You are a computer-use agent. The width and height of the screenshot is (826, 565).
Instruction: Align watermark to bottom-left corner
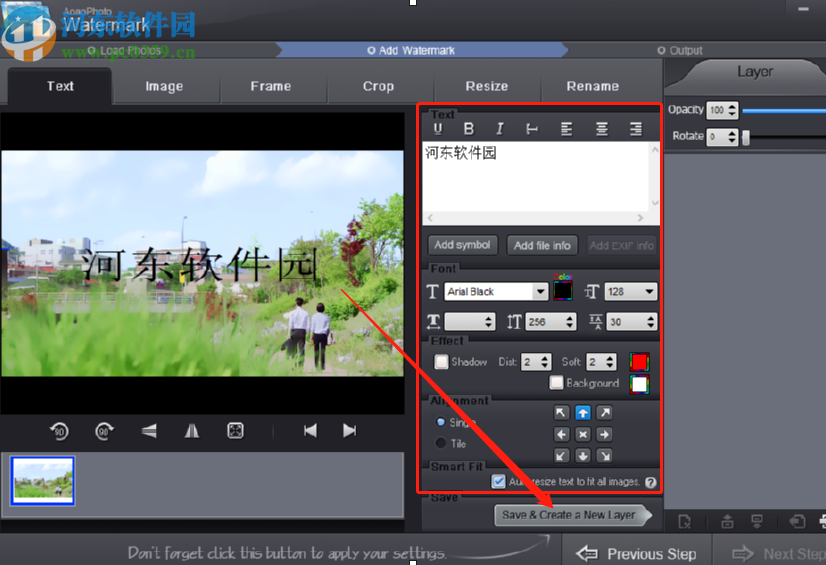(x=561, y=455)
